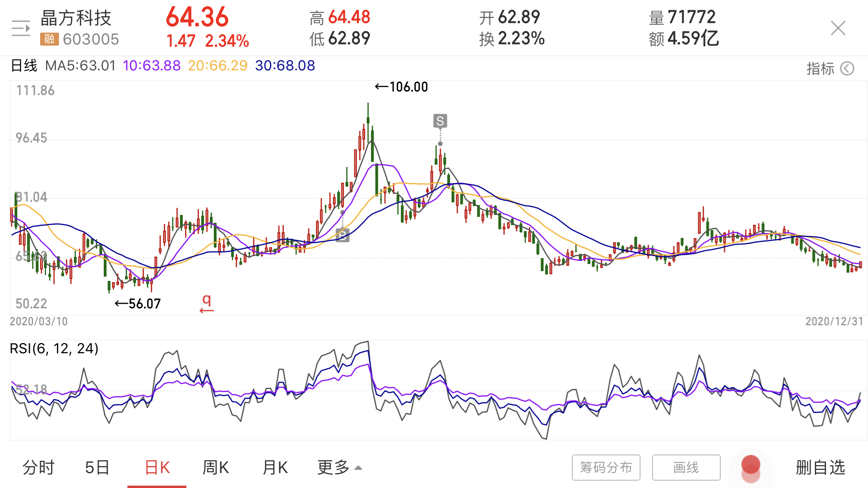Click the RSI(6, 12, 24) indicator label
The image size is (868, 488).
click(54, 349)
